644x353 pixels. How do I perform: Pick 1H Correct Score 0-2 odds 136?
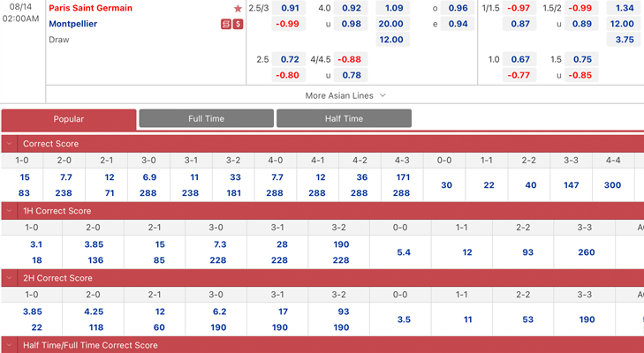click(x=95, y=259)
